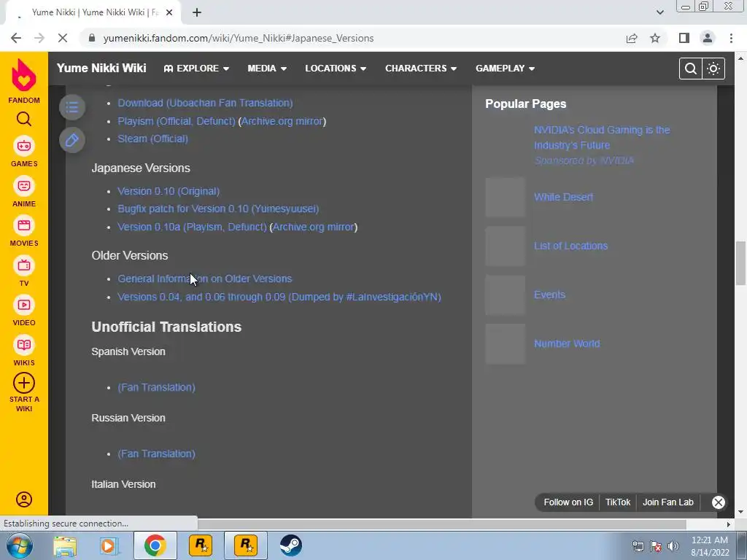Open the table of contents list icon
The width and height of the screenshot is (747, 560).
(72, 107)
